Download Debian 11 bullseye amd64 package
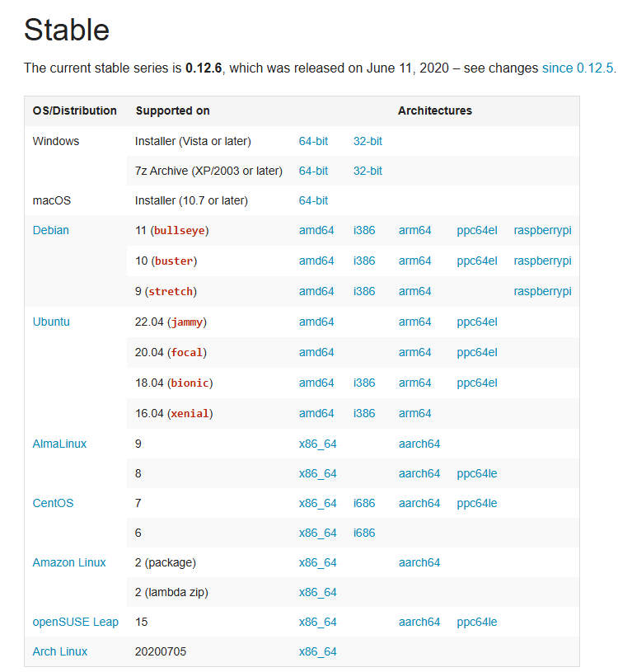This screenshot has width=618, height=672. click(316, 231)
